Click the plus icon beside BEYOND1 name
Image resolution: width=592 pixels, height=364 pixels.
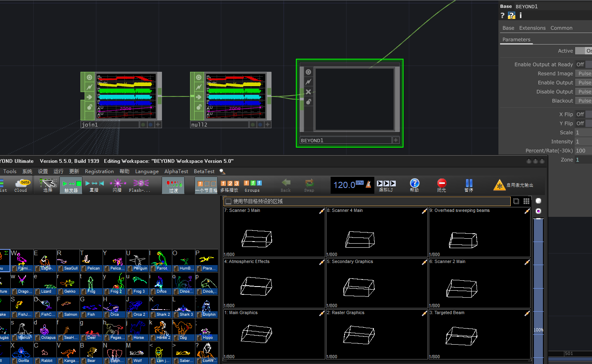[x=396, y=140]
